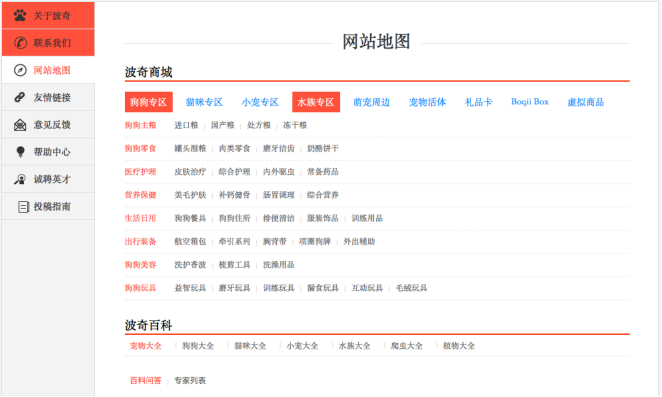Open the 航空箱包 link
The image size is (662, 397).
click(190, 241)
